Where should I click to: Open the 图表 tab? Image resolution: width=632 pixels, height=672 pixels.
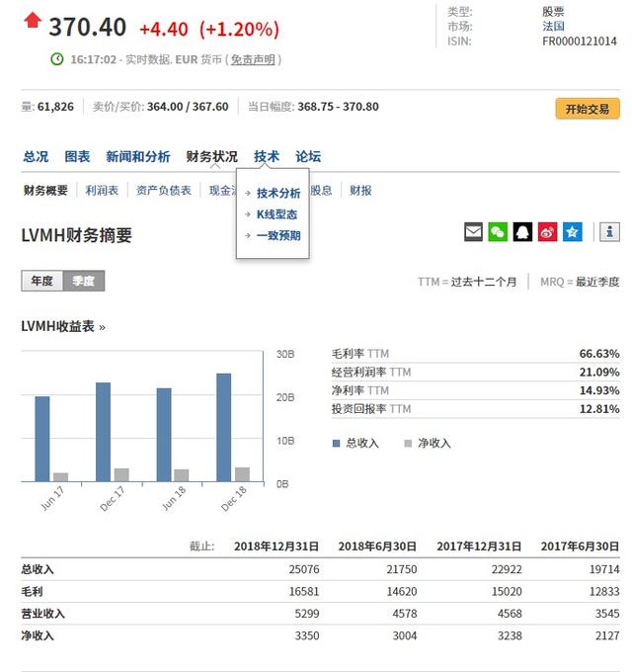pyautogui.click(x=77, y=157)
